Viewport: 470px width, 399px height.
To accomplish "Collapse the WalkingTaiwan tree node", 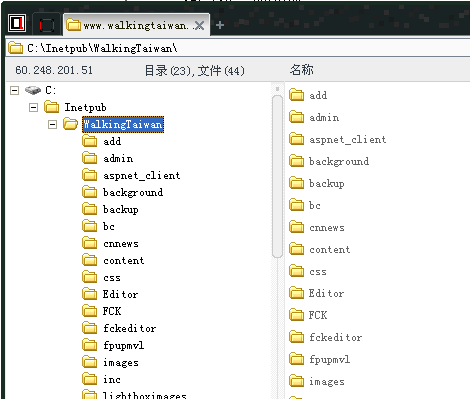I will [52, 124].
